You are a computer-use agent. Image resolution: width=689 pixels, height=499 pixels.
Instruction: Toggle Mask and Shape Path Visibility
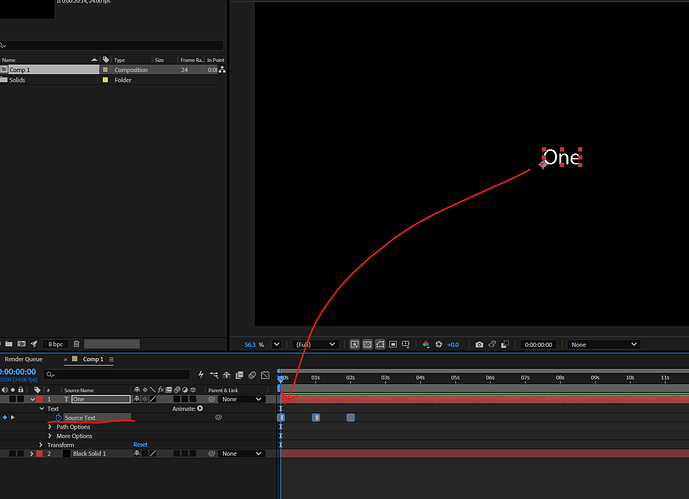380,344
